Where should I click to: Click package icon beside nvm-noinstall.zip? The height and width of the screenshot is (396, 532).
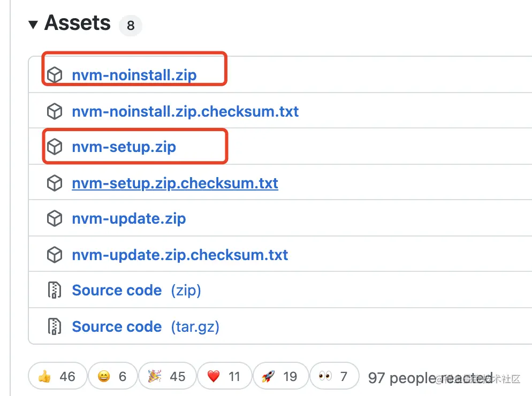pos(55,75)
